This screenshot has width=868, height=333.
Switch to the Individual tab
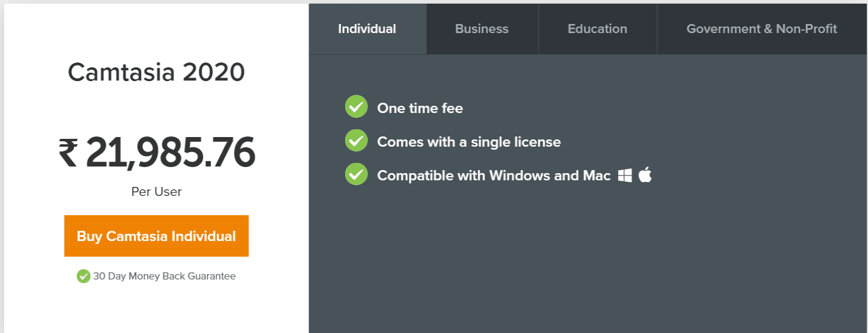click(367, 29)
